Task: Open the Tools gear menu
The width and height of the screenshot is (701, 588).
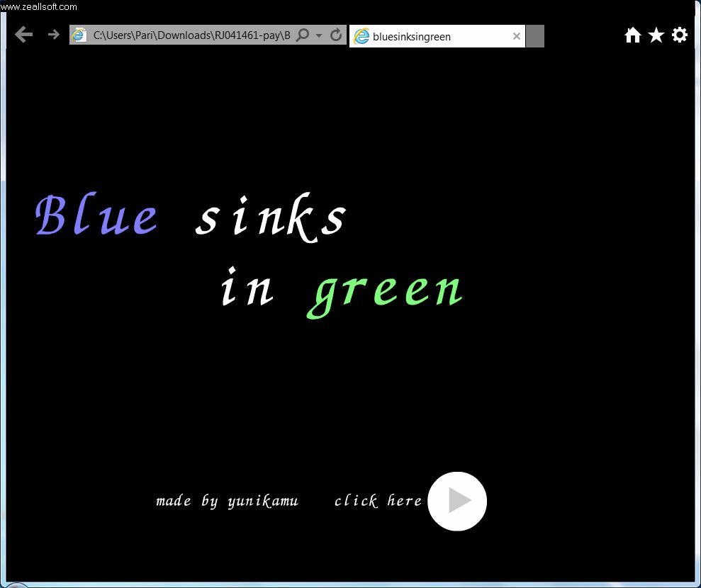Action: point(680,35)
